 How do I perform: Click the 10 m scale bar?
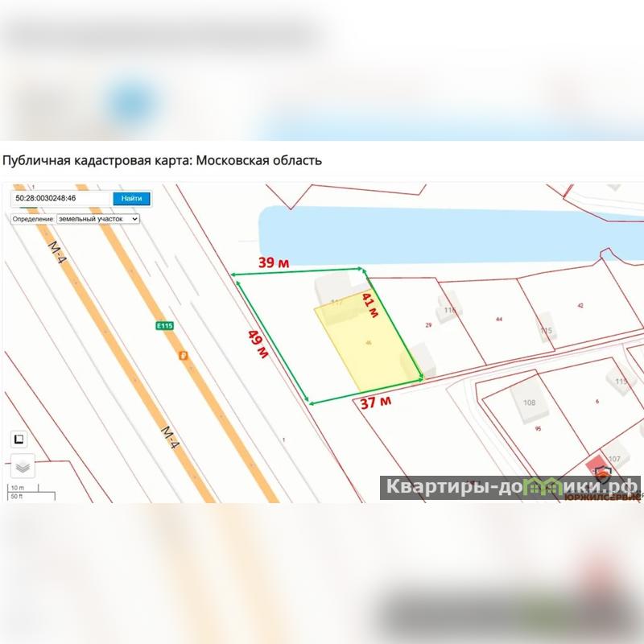[x=23, y=488]
